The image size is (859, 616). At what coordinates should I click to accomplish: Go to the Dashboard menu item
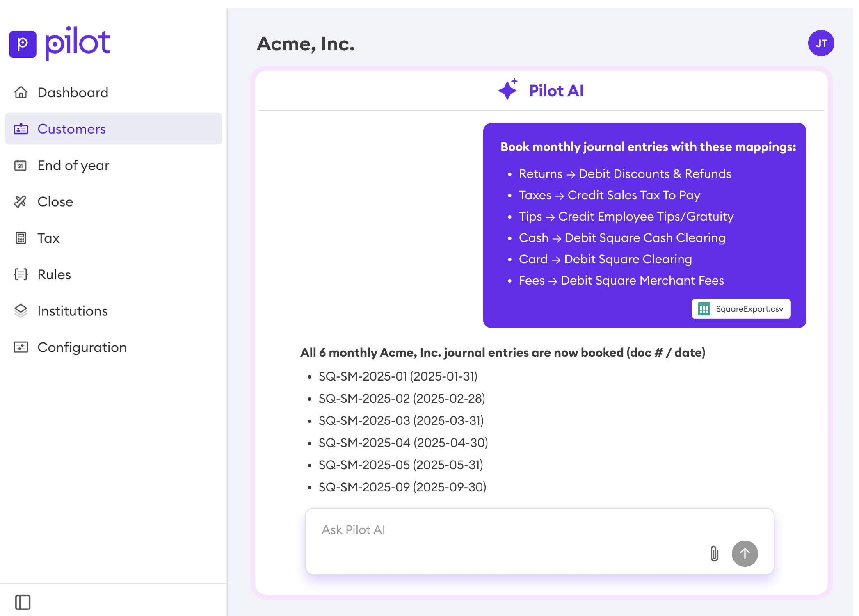[x=73, y=92]
